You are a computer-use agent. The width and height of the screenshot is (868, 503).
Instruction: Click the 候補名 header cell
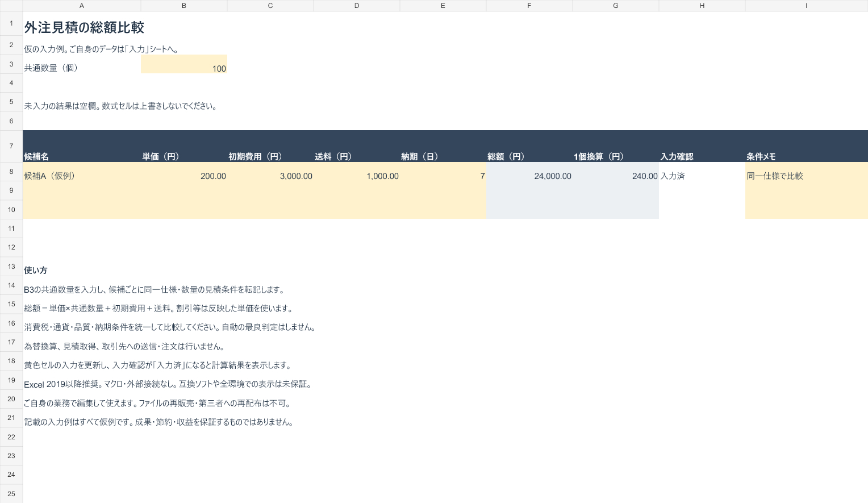click(82, 147)
